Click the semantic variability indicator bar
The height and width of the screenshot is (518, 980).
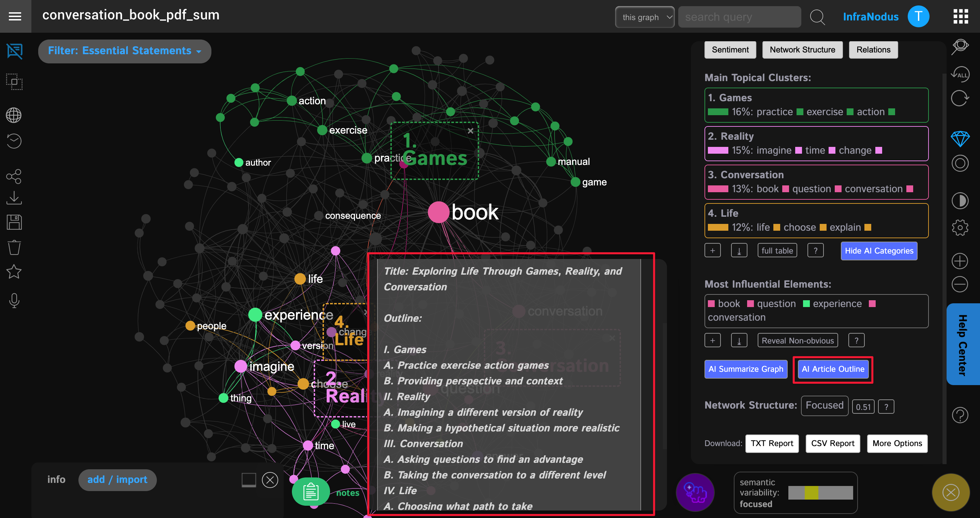820,492
